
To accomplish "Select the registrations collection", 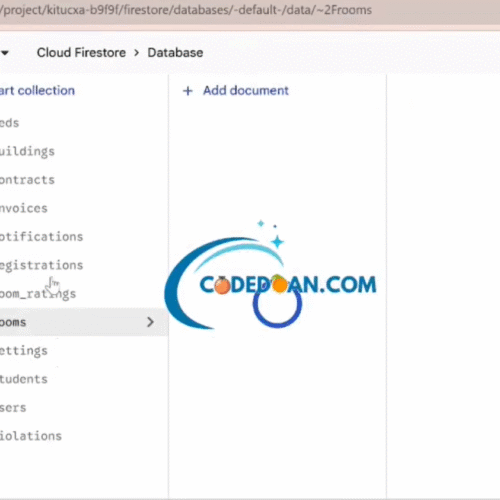I will click(x=42, y=266).
